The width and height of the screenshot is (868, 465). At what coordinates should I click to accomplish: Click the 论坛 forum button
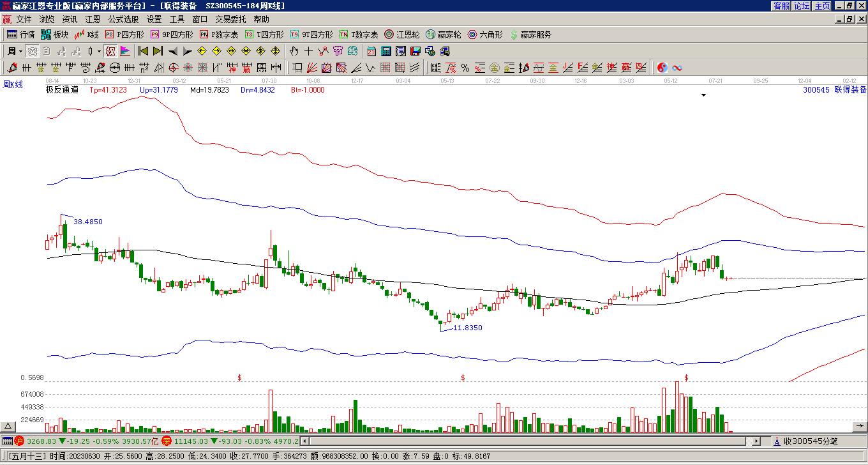click(x=802, y=6)
